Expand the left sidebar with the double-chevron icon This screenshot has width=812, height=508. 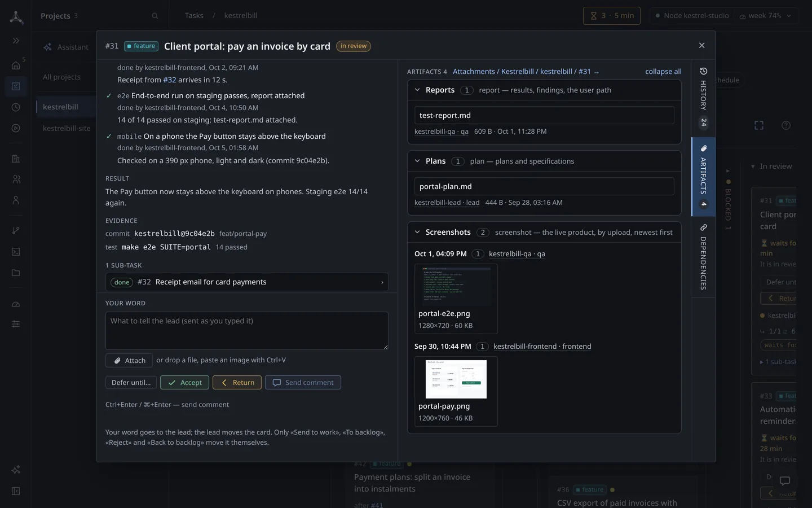coord(16,41)
